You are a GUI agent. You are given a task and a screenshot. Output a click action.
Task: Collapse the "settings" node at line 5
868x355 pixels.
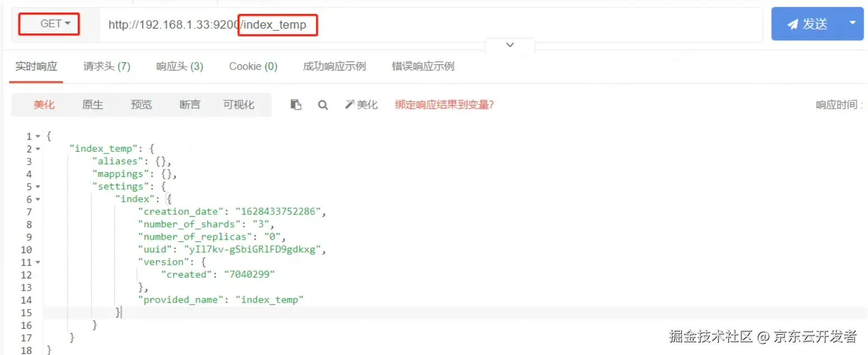pos(38,186)
